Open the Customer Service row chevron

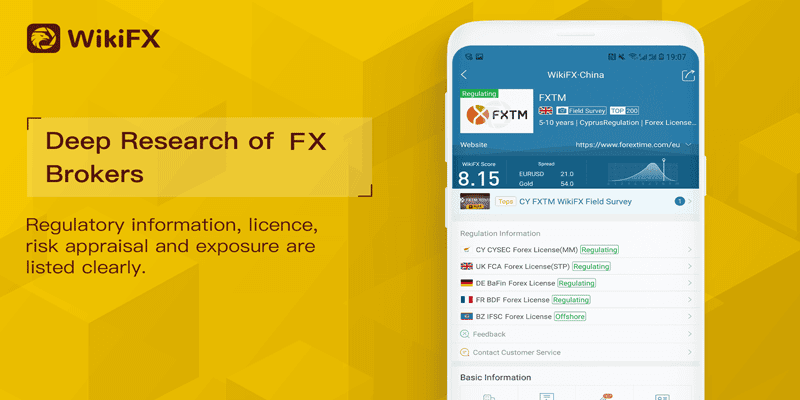coord(689,352)
